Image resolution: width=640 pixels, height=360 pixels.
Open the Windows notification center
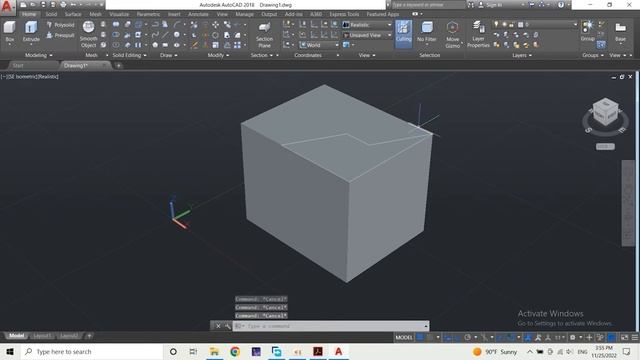pos(627,351)
